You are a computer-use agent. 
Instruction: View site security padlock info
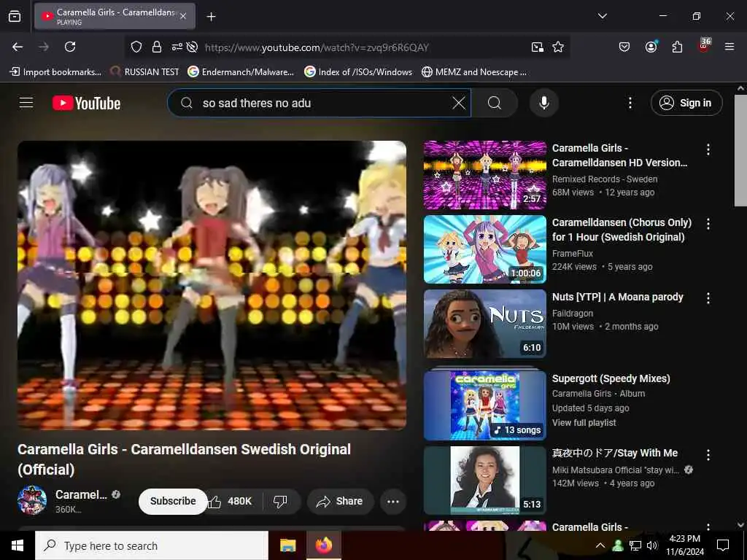tap(156, 47)
